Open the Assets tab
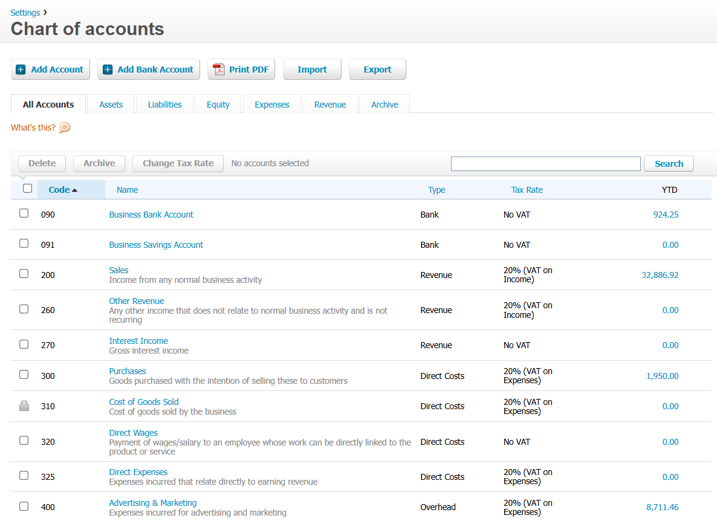Screen dimensions: 717x521 tap(111, 104)
